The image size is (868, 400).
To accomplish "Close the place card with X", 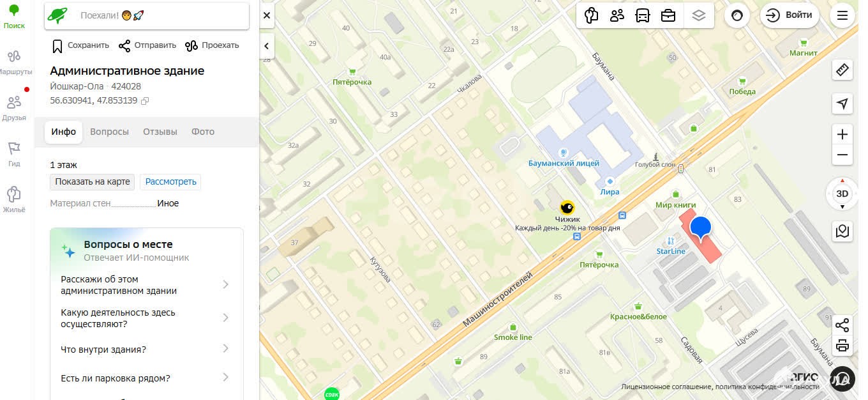I will point(267,15).
